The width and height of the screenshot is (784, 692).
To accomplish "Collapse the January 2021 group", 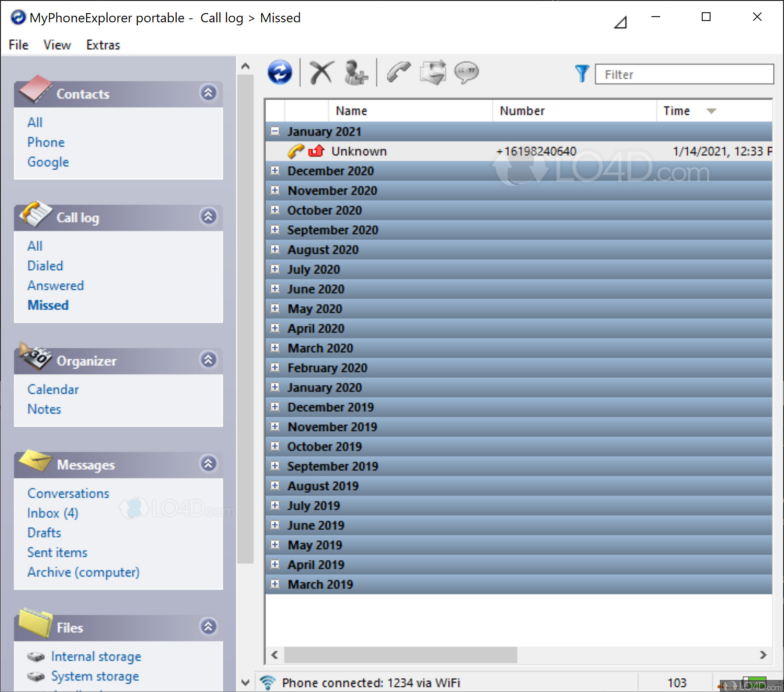I will point(275,131).
